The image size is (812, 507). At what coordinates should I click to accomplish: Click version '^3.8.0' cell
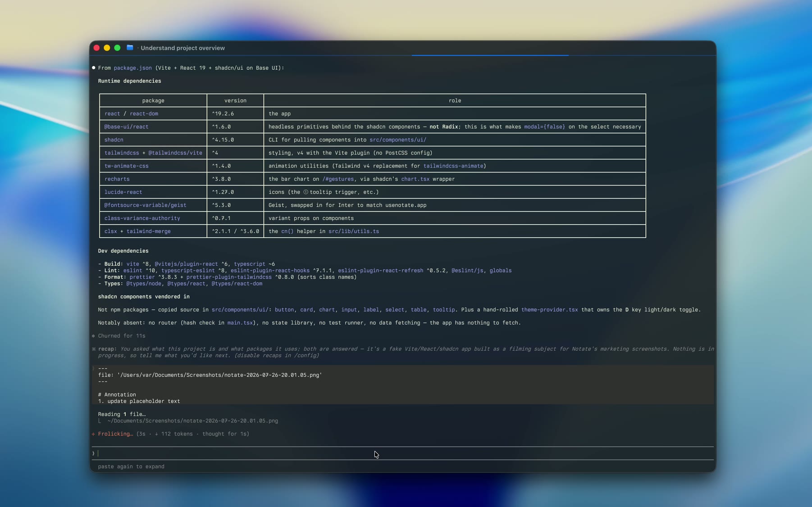[221, 179]
